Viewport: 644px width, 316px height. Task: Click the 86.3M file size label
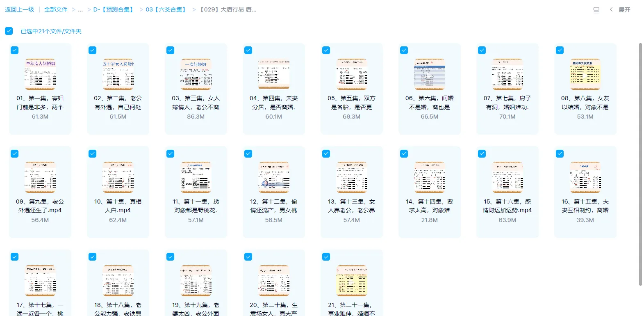[196, 117]
